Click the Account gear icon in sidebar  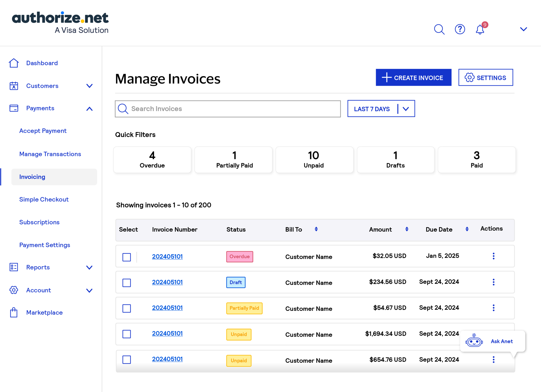14,290
